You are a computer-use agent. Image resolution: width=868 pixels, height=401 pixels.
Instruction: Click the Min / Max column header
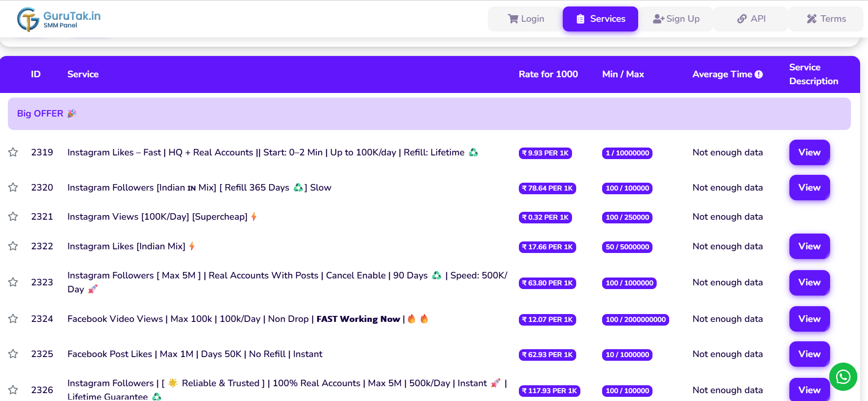(x=623, y=74)
